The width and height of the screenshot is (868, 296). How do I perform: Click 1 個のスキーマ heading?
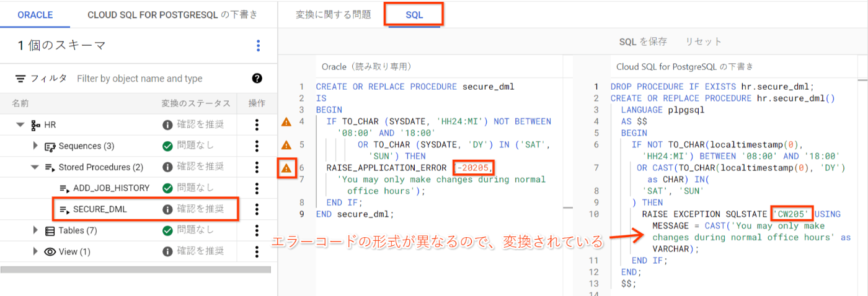pos(61,45)
